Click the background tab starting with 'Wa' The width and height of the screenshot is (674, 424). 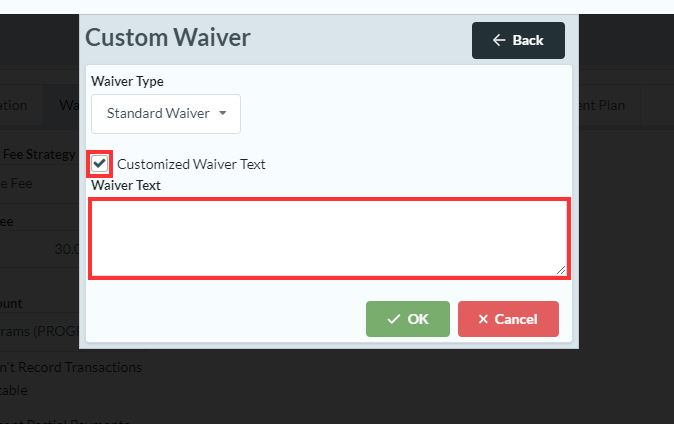[x=68, y=105]
